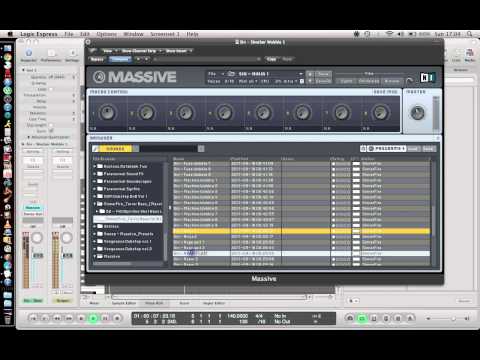Click the previous preset arrow beside Compare

(139, 59)
